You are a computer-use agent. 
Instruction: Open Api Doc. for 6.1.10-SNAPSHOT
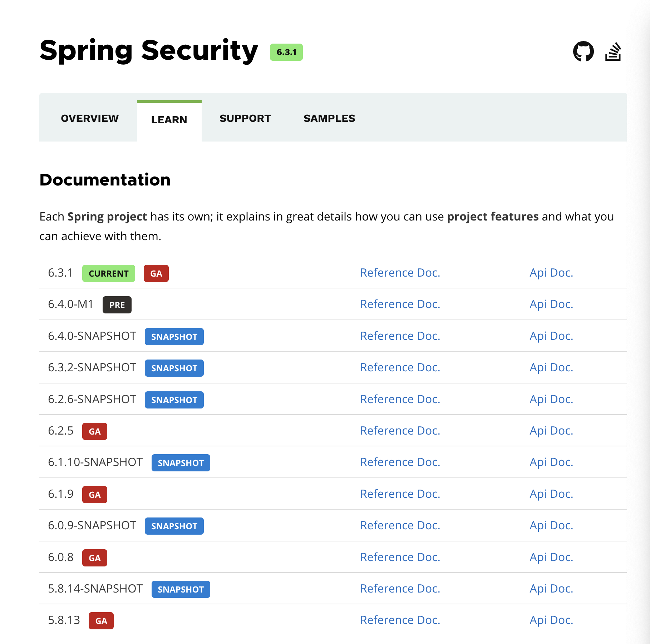pos(551,462)
